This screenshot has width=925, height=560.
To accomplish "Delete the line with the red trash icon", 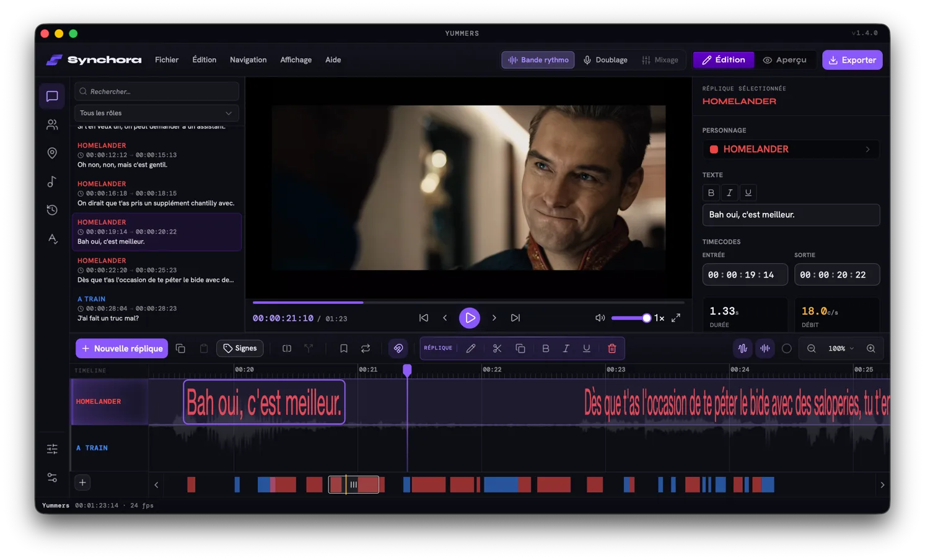I will tap(612, 349).
